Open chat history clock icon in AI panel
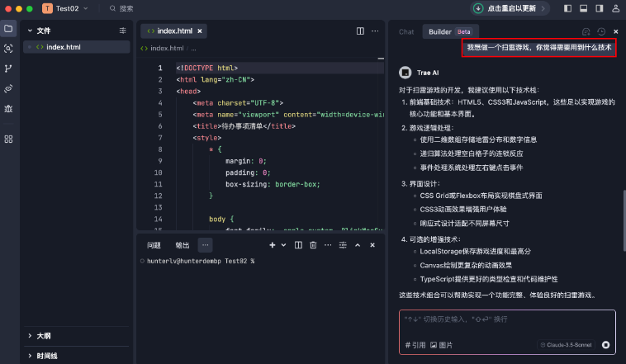 click(x=601, y=31)
